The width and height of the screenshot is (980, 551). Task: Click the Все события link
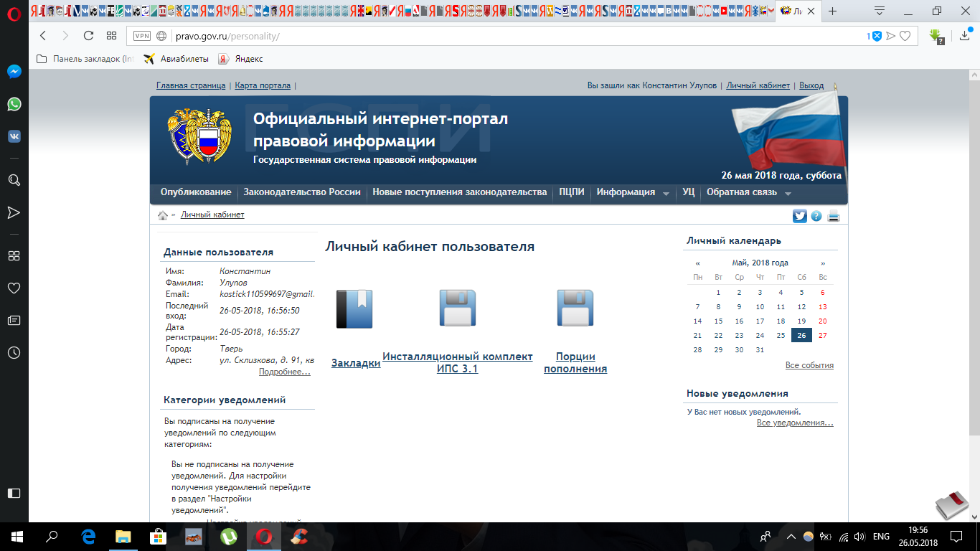809,365
